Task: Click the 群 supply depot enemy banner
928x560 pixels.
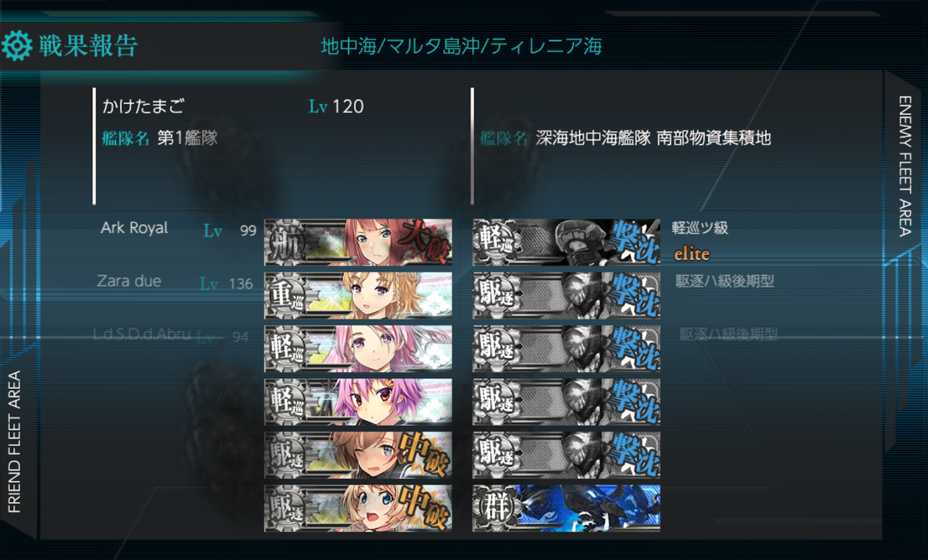Action: pyautogui.click(x=567, y=508)
